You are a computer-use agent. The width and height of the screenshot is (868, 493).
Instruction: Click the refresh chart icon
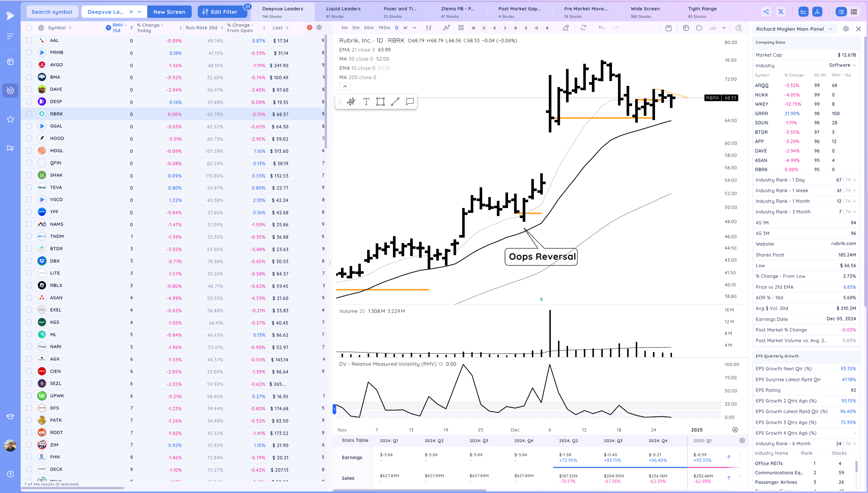click(x=584, y=28)
